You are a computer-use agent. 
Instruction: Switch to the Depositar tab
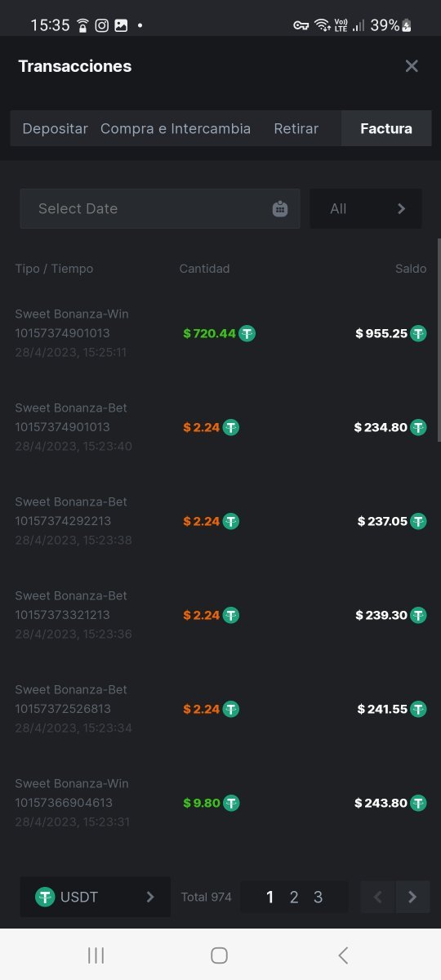pos(55,128)
